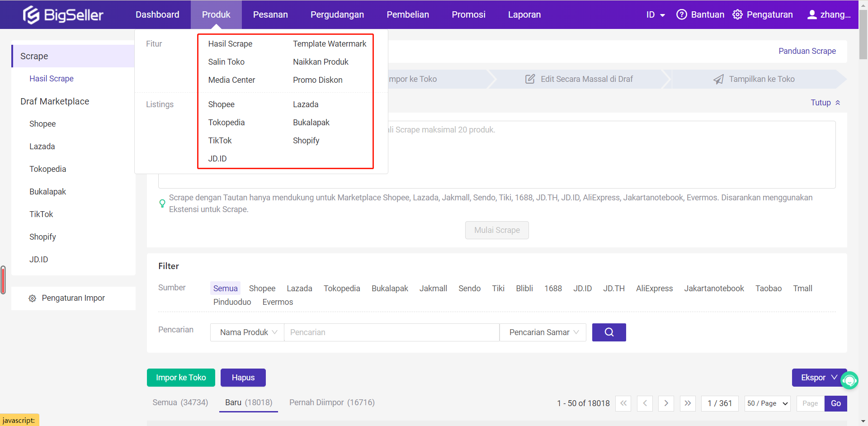Select Bukalapak in Listings menu
This screenshot has height=426, width=868.
(311, 123)
